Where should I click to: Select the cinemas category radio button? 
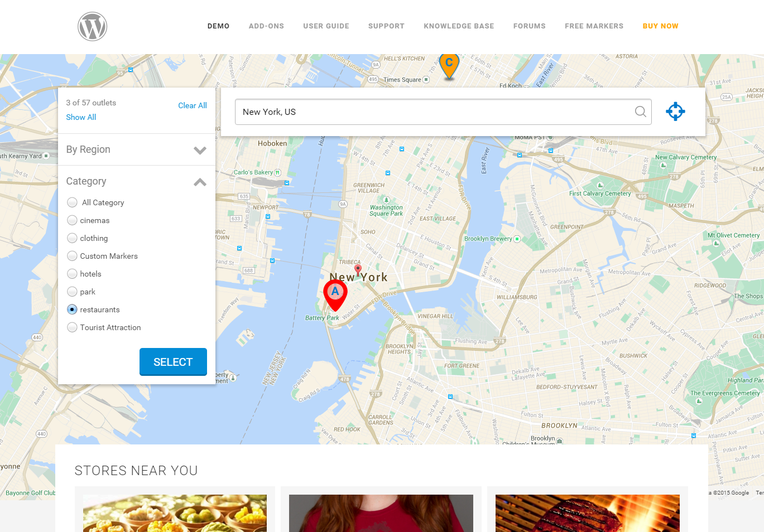(x=72, y=220)
